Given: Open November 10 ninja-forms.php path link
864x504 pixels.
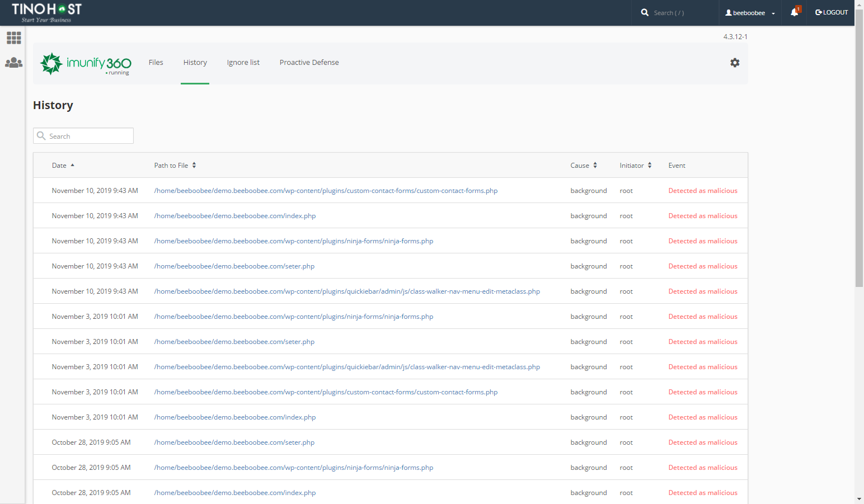Looking at the screenshot, I should tap(294, 241).
